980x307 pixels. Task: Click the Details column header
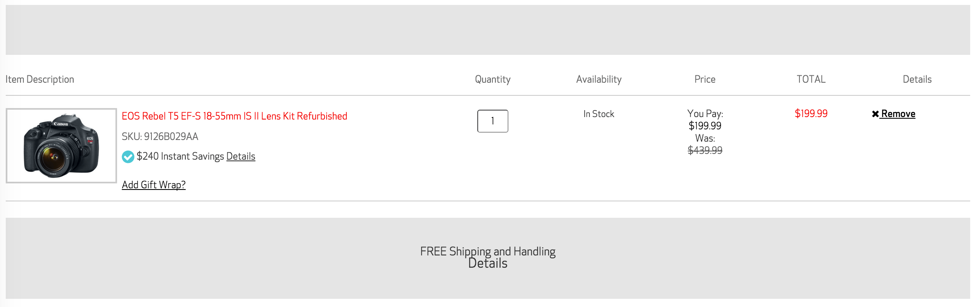(917, 79)
